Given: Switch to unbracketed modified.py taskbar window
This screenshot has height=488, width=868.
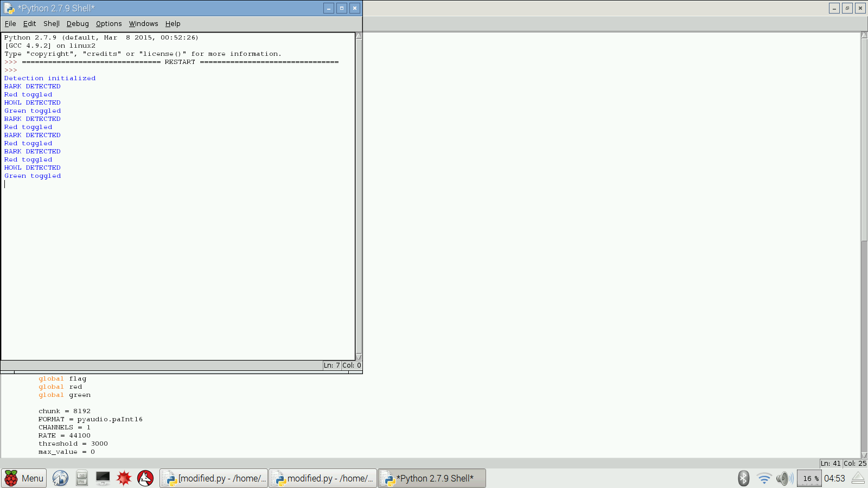Looking at the screenshot, I should 323,478.
